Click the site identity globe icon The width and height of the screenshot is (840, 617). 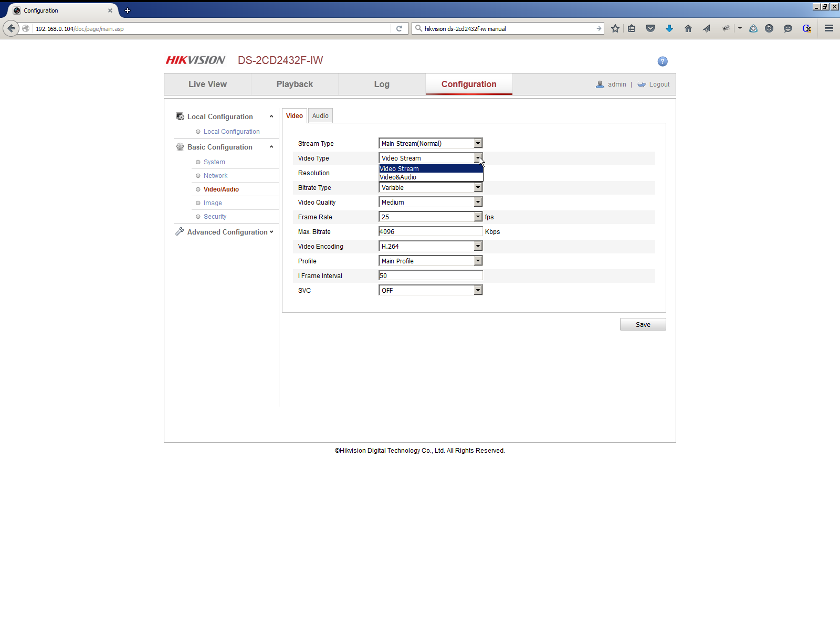26,28
